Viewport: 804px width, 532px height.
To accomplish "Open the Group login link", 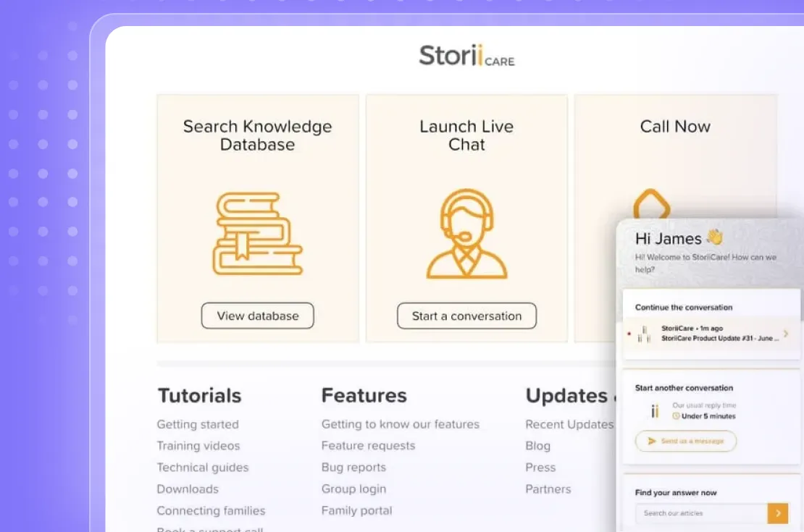I will 353,489.
